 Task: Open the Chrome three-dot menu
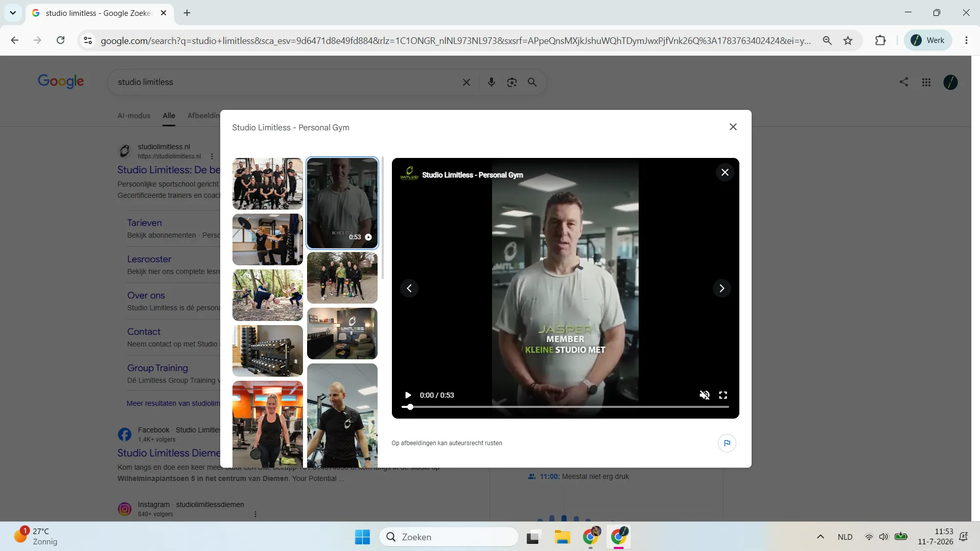(966, 40)
